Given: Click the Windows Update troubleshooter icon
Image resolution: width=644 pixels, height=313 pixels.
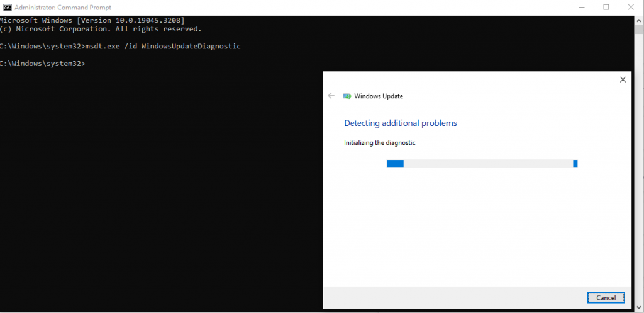Looking at the screenshot, I should [347, 96].
